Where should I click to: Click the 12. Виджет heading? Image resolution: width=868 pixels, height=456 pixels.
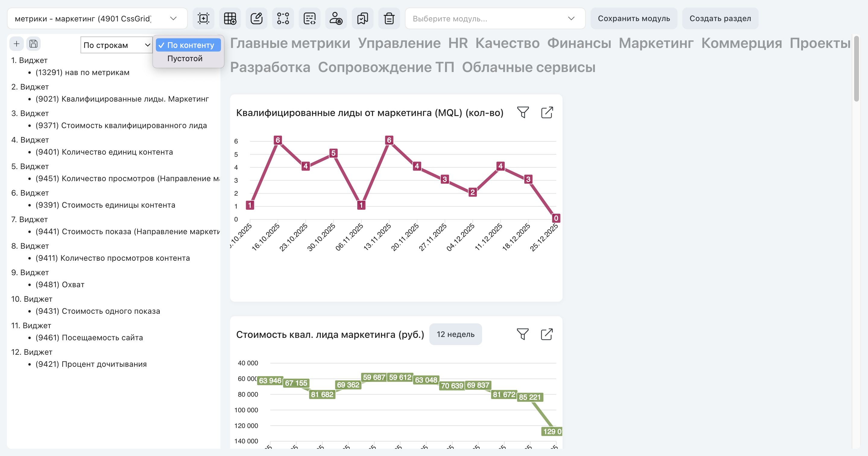point(31,352)
